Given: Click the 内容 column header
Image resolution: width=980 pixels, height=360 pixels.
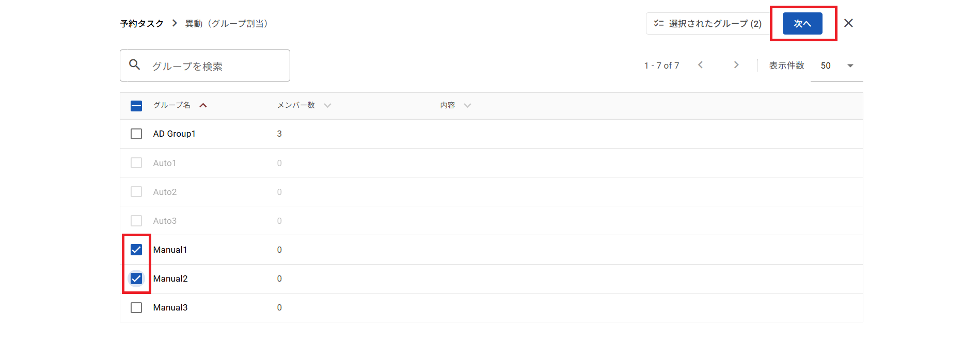Looking at the screenshot, I should [x=448, y=105].
